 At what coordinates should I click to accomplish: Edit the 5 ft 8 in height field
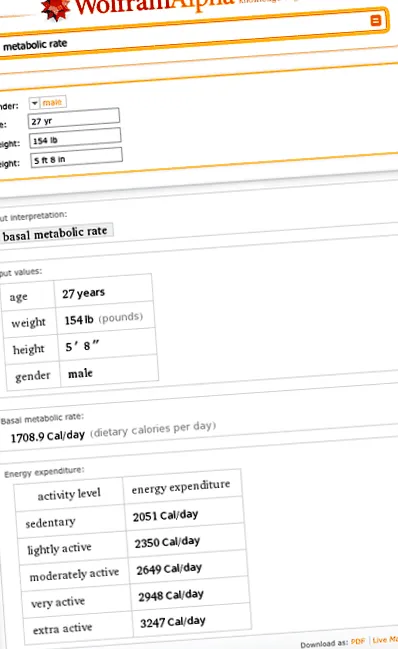tap(77, 158)
